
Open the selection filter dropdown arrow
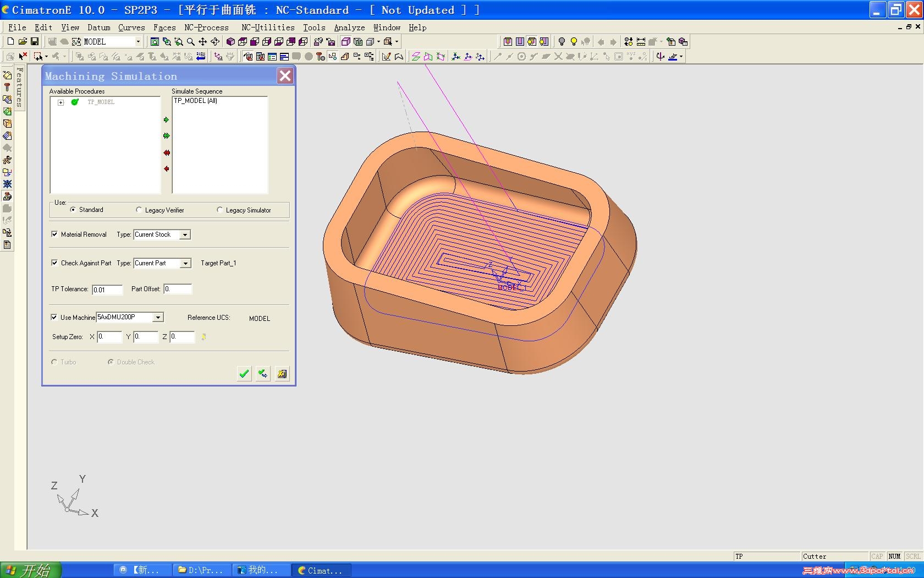pos(46,56)
